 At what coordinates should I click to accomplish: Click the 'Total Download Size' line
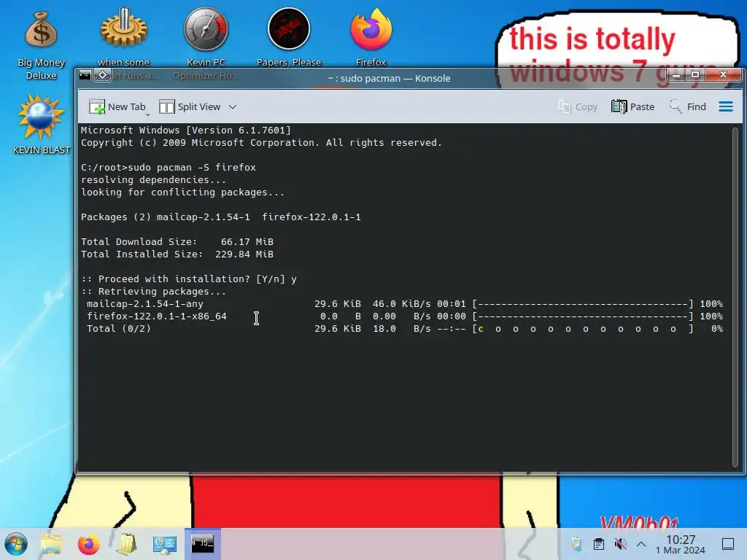(x=177, y=241)
